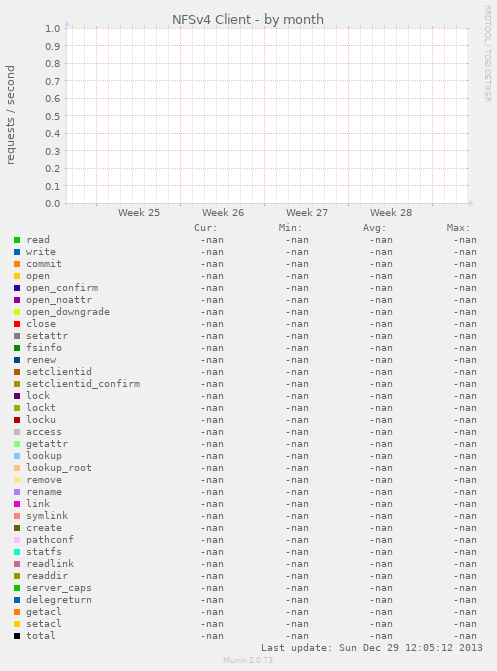
Task: Click the NFSv4 Client graph title
Action: [x=248, y=20]
